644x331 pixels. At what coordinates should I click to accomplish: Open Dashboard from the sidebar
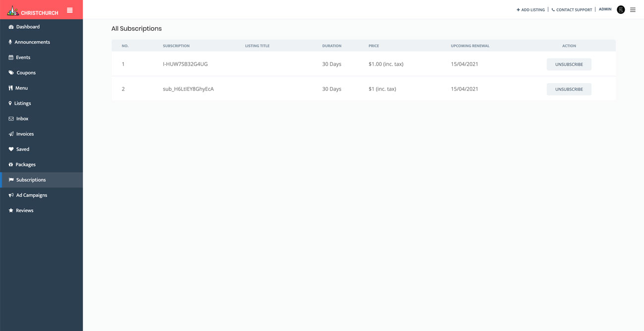coord(28,27)
